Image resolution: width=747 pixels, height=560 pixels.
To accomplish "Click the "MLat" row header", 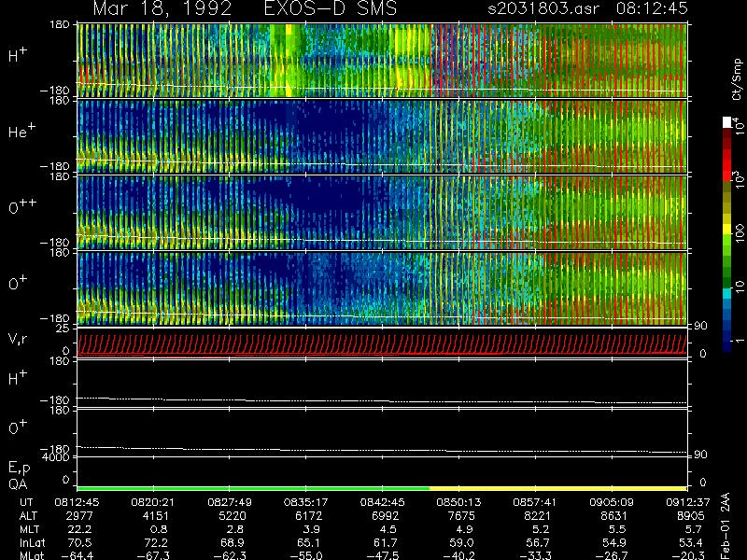I will click(32, 555).
